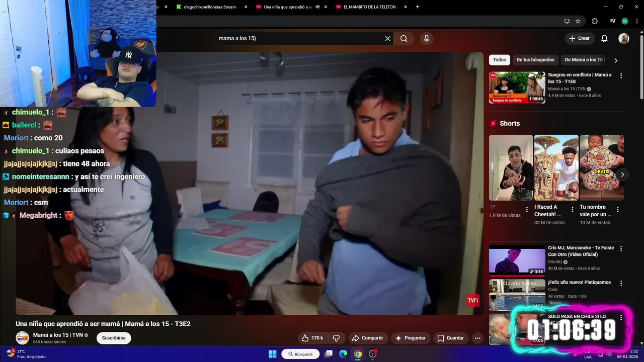
Task: Switch to Chrome in the taskbar
Action: coord(358,354)
